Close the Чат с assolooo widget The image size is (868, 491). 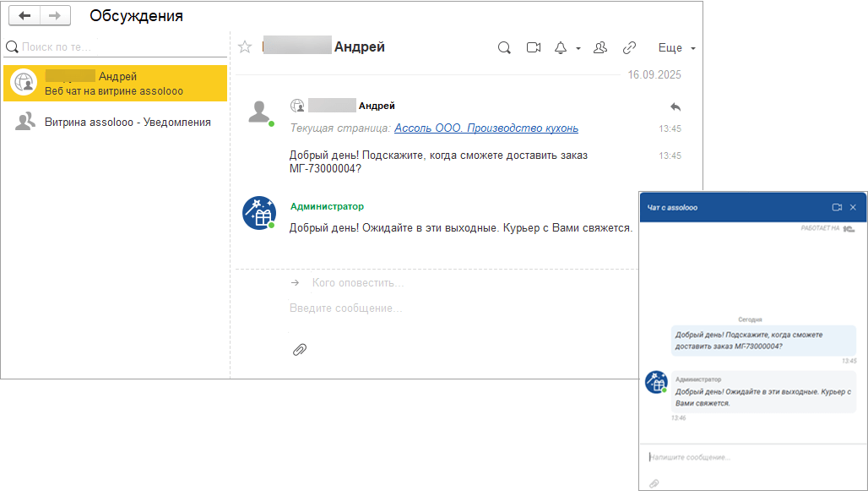pyautogui.click(x=853, y=207)
